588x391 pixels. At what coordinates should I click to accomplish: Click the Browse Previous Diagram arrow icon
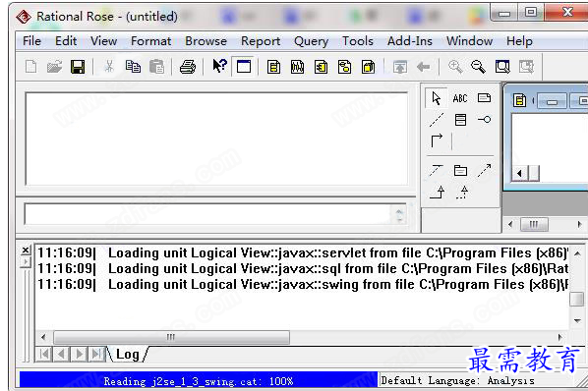424,67
